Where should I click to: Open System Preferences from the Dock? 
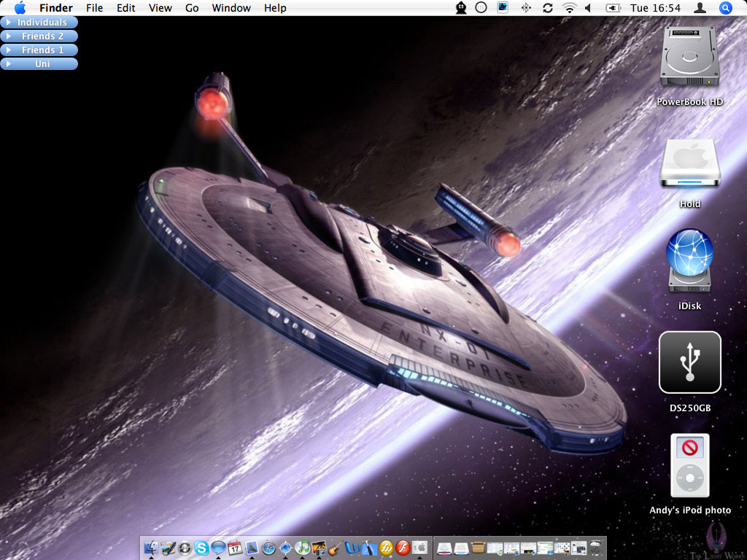click(419, 548)
